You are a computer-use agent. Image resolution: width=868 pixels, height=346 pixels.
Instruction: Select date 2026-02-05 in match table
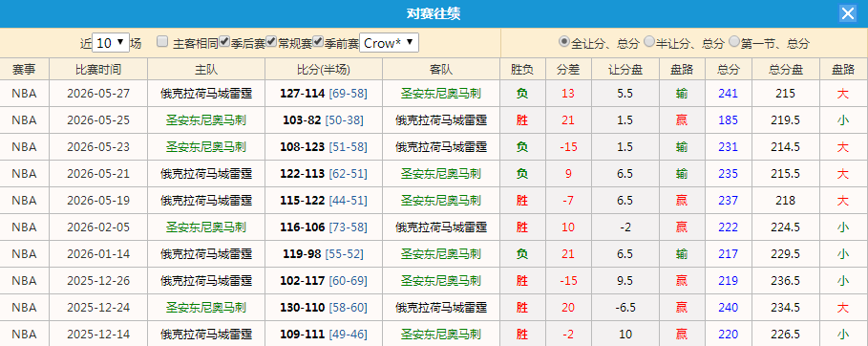98,227
